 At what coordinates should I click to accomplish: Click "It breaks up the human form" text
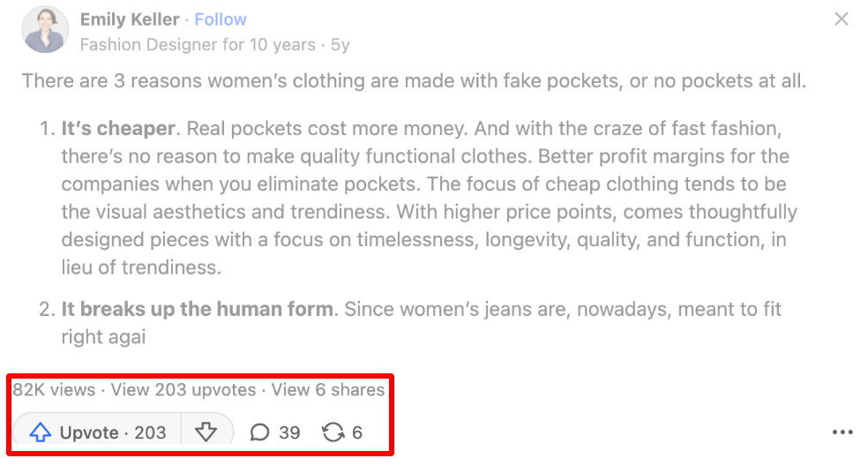(x=197, y=310)
